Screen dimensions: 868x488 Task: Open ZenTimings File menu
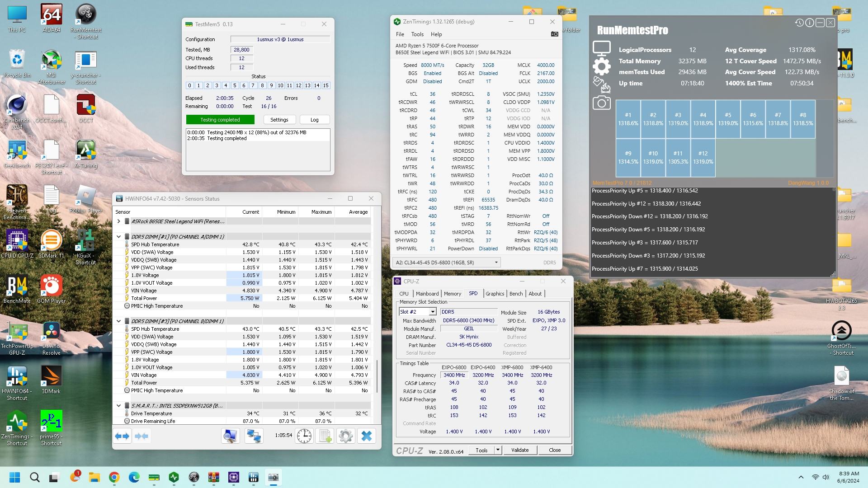tap(400, 34)
